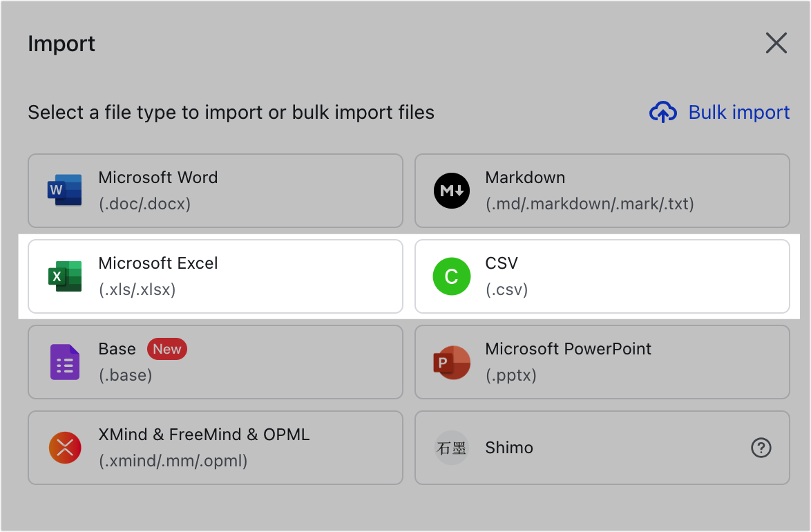Select Microsoft Word as the import file type

[216, 191]
